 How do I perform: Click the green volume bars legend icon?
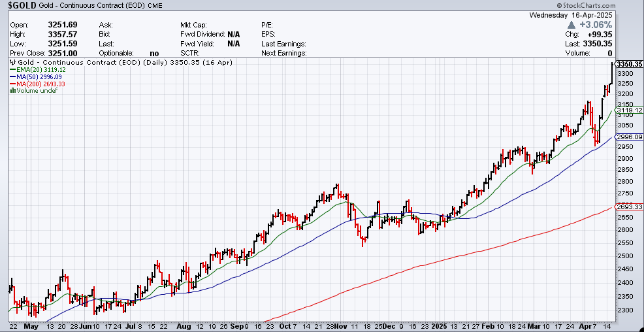click(x=12, y=90)
